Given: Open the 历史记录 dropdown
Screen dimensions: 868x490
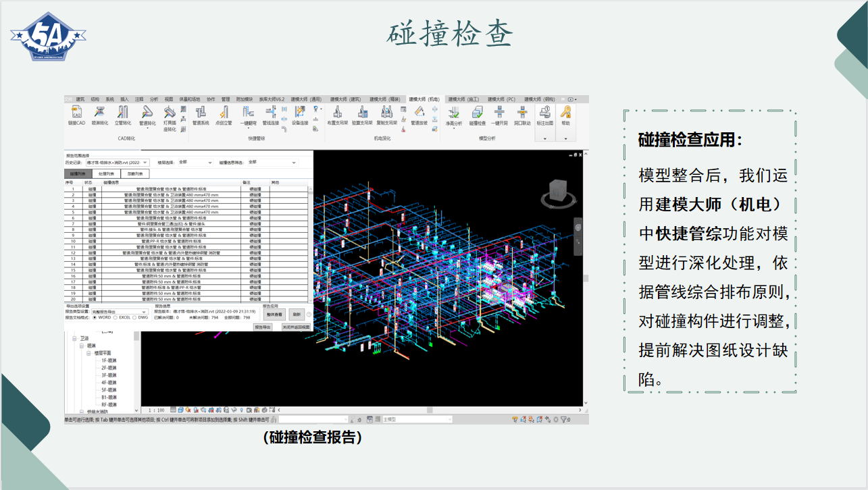Looking at the screenshot, I should [x=118, y=162].
